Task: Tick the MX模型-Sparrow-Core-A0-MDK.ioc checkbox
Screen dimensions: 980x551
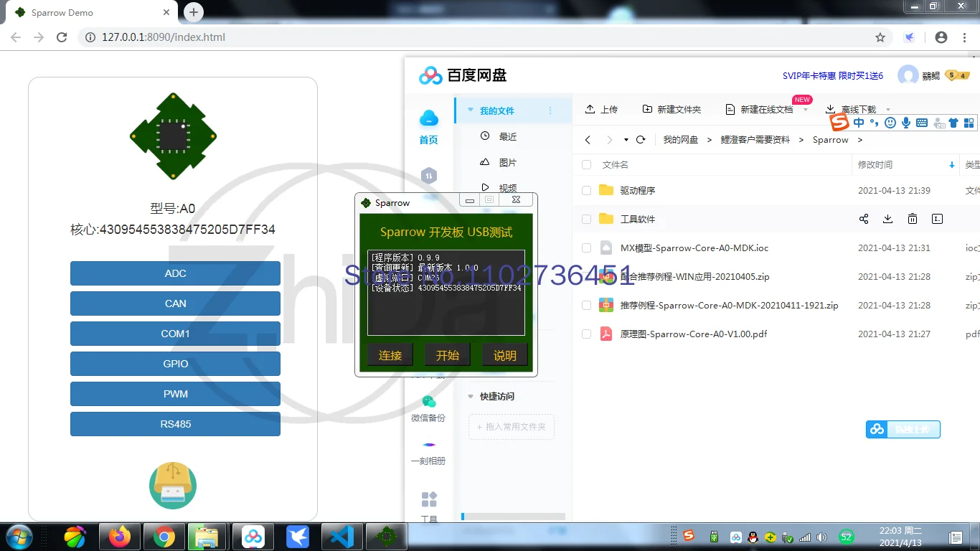Action: tap(586, 248)
